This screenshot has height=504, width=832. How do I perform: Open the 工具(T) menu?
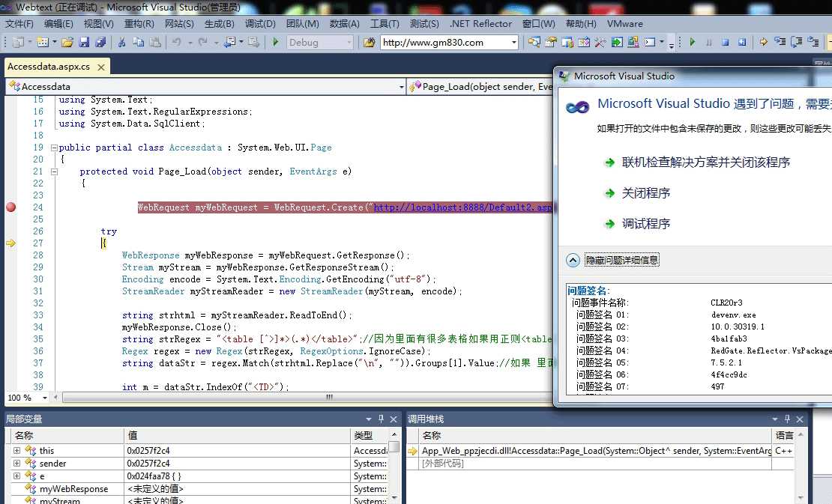click(x=385, y=24)
